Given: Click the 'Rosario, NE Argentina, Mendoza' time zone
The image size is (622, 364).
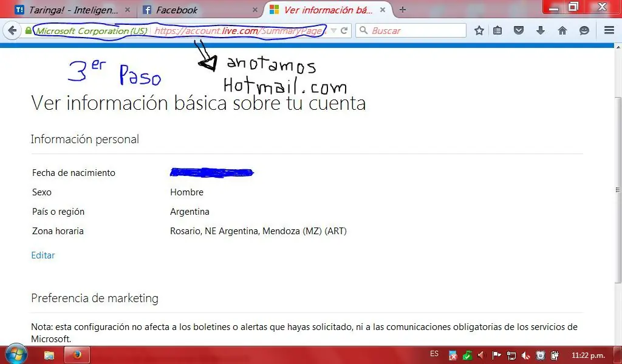Looking at the screenshot, I should tap(258, 231).
